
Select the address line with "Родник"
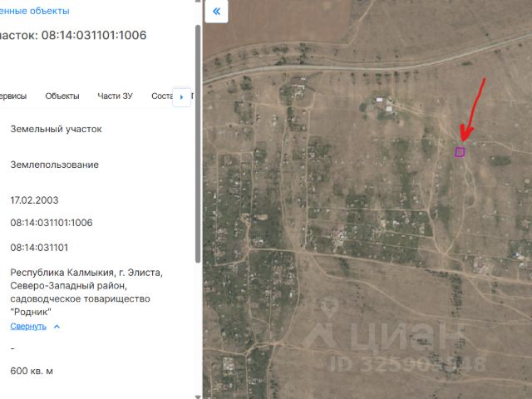pos(31,312)
